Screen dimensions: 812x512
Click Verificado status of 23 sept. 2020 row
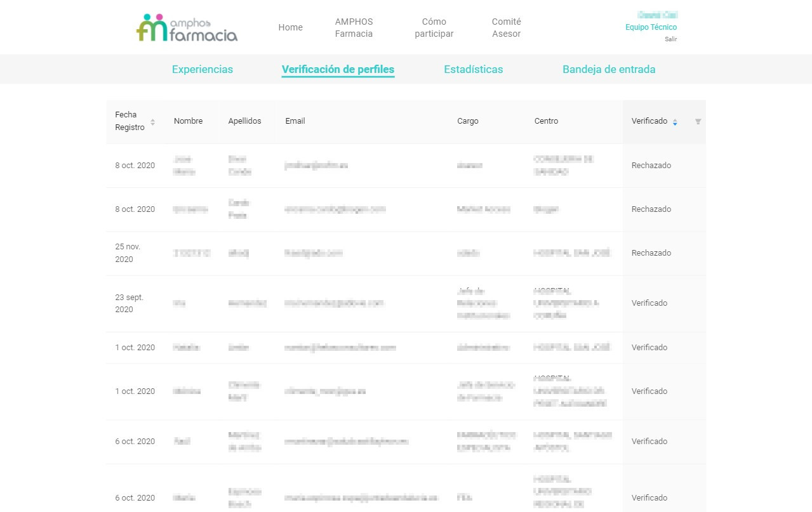tap(649, 303)
